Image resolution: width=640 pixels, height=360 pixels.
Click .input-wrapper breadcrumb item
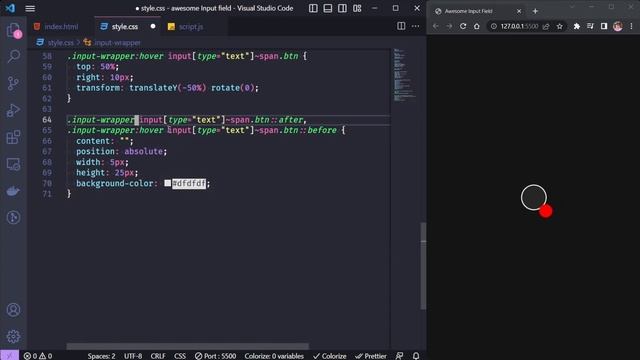click(117, 42)
